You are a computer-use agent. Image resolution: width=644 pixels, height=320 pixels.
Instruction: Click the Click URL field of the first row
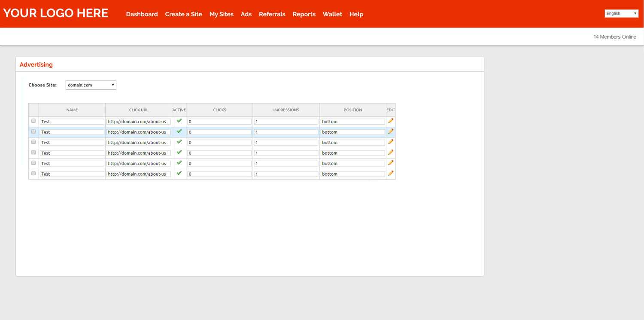pyautogui.click(x=139, y=122)
